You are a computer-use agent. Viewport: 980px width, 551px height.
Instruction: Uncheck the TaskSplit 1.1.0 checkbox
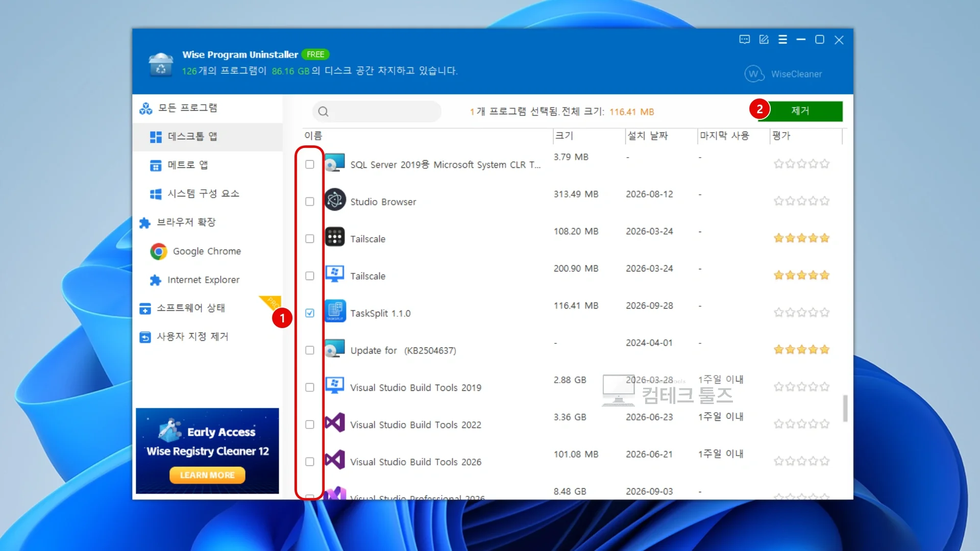(310, 313)
